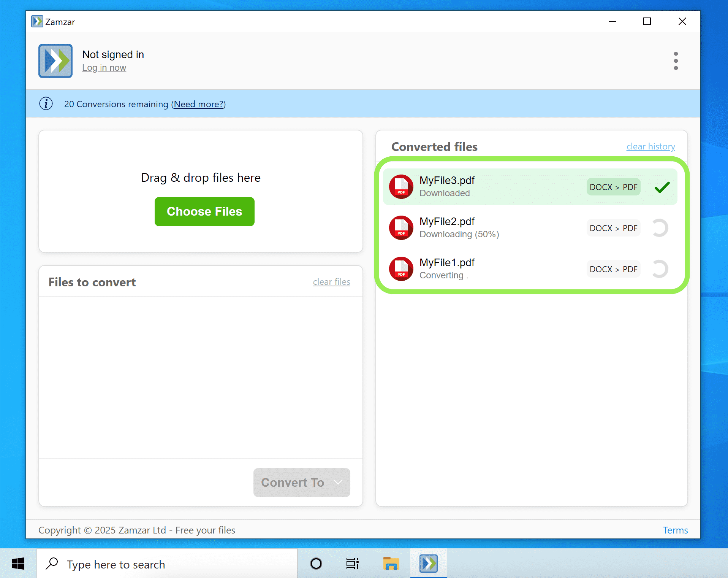
Task: Open the Convert To dropdown
Action: (x=301, y=482)
